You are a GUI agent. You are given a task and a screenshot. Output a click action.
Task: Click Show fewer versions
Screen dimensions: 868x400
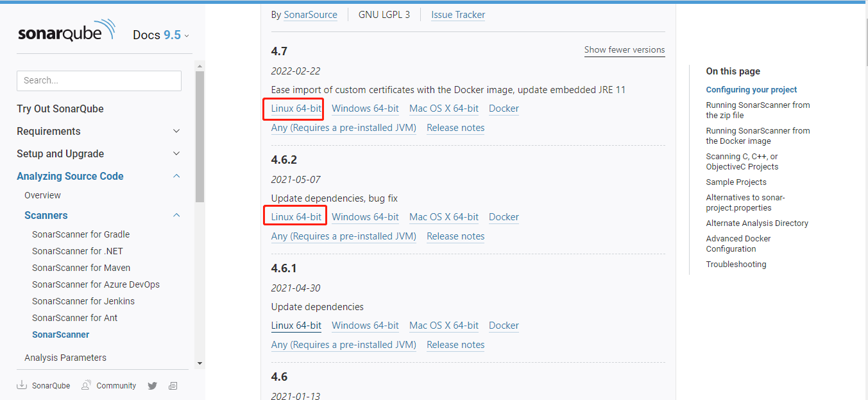tap(625, 50)
